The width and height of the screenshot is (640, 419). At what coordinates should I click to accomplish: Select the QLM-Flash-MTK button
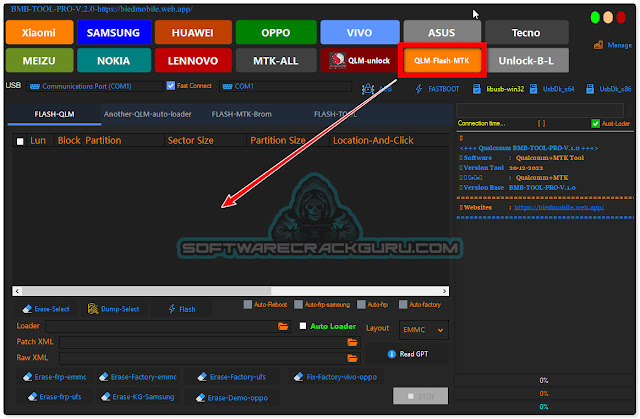coord(442,60)
